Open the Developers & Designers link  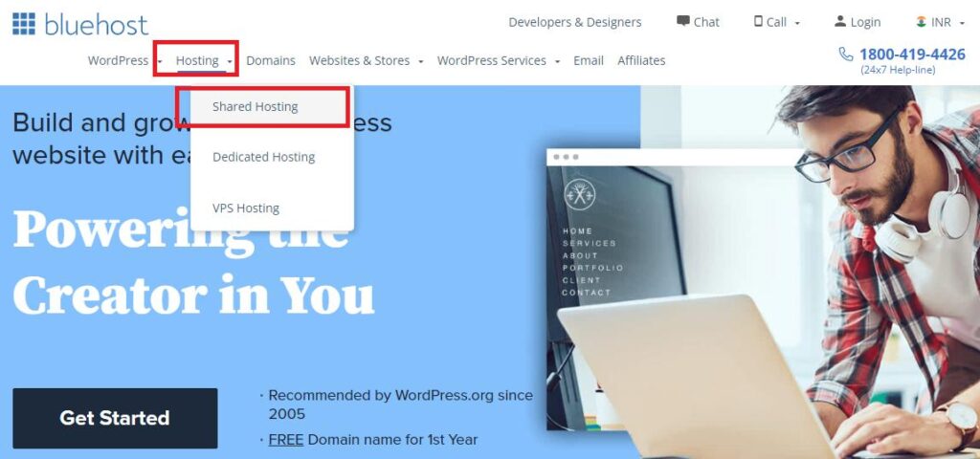click(574, 22)
